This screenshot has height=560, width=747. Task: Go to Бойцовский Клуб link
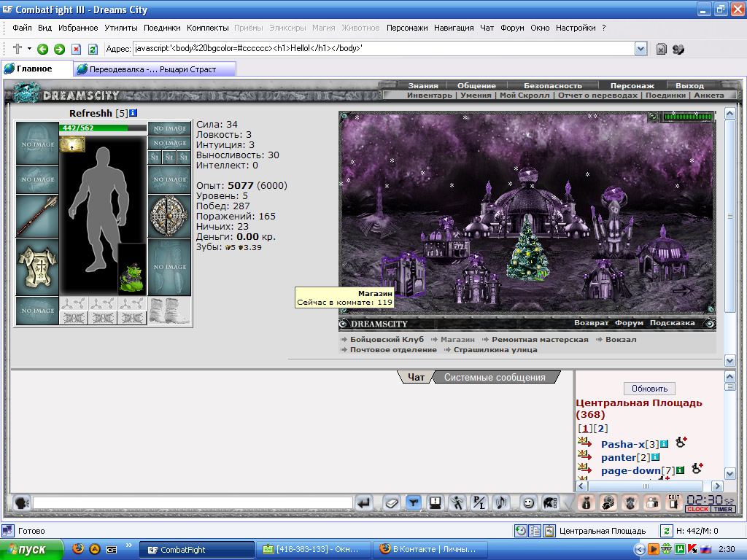click(387, 340)
